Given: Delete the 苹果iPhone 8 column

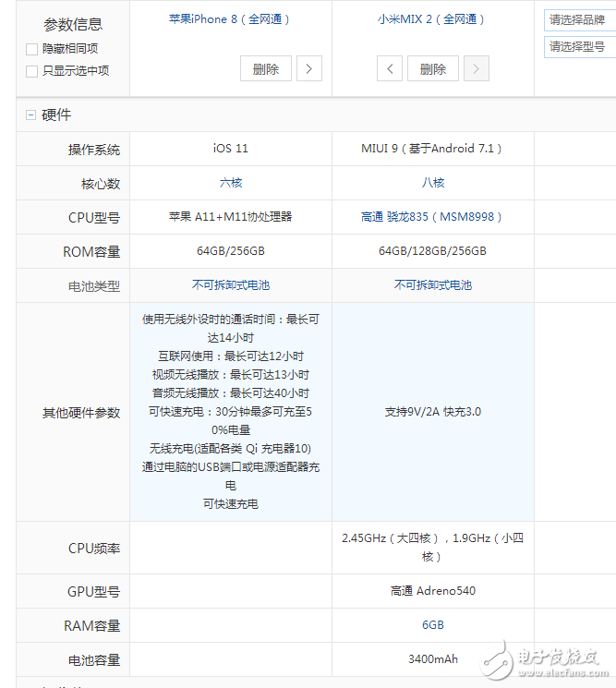Looking at the screenshot, I should pyautogui.click(x=266, y=68).
